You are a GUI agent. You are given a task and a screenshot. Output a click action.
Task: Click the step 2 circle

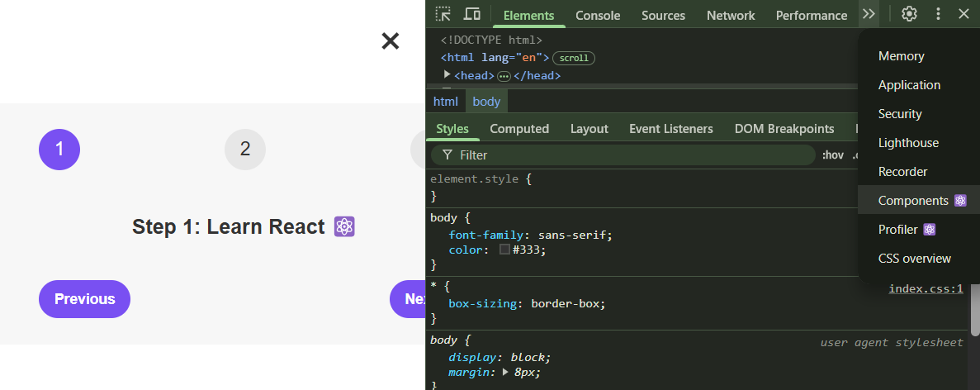click(245, 150)
